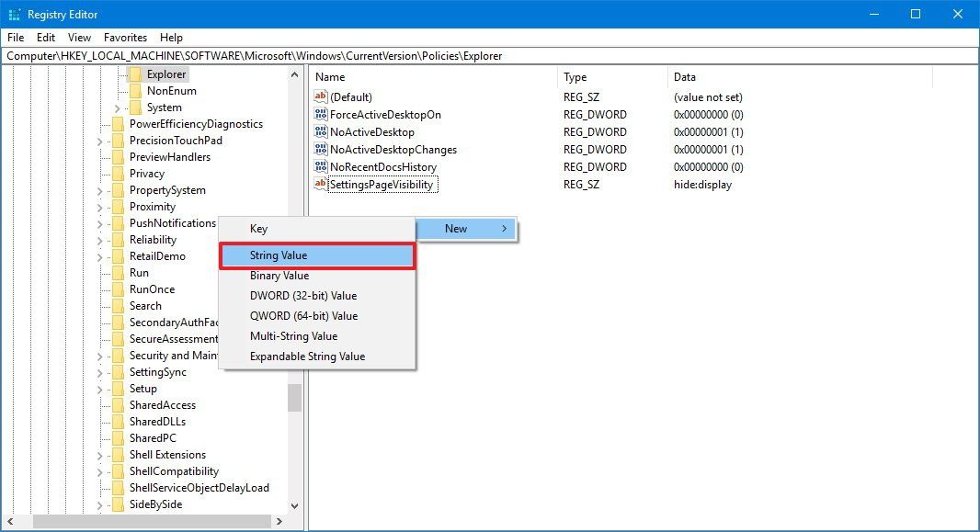Choose Multi-String Value option
The height and width of the screenshot is (532, 980).
tap(317, 336)
